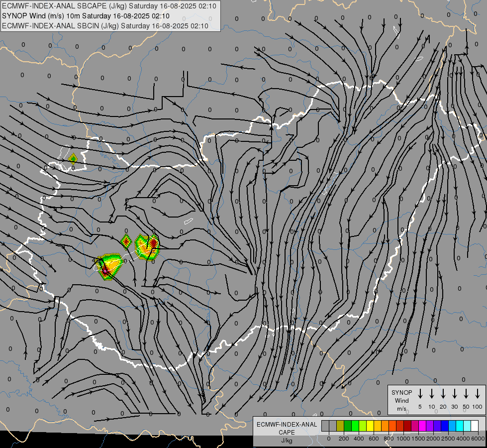Screen dimensions: 487x448
Task: Click the ECMWF-INDEX-ANAL label in CAPE legend
Action: (287, 425)
